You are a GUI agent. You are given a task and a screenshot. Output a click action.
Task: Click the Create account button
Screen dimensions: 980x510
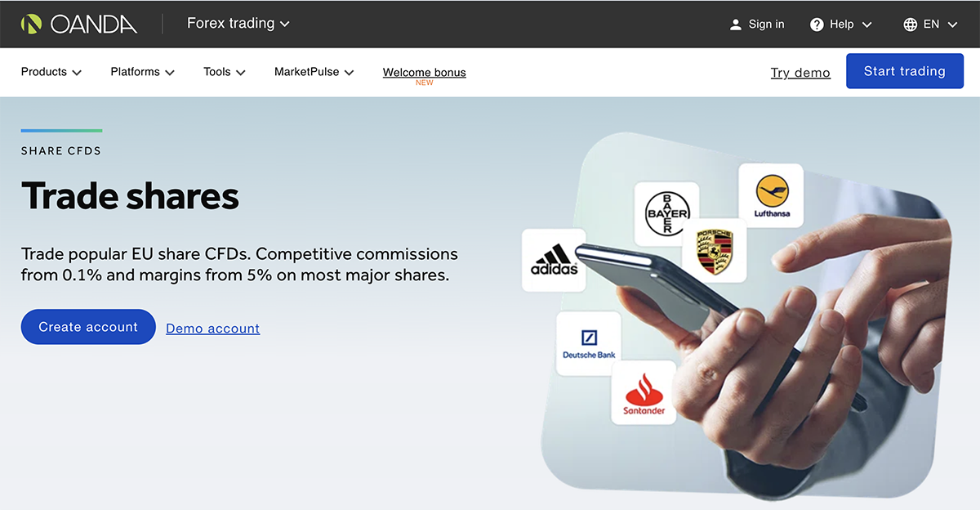88,327
